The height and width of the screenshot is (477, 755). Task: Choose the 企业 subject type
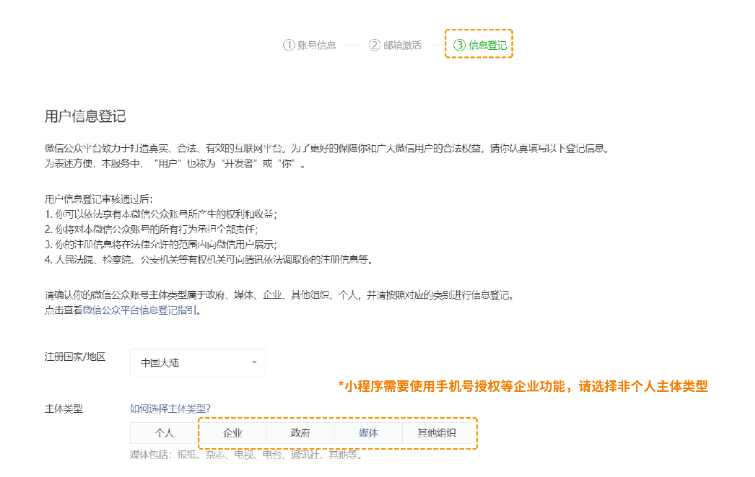[x=232, y=433]
